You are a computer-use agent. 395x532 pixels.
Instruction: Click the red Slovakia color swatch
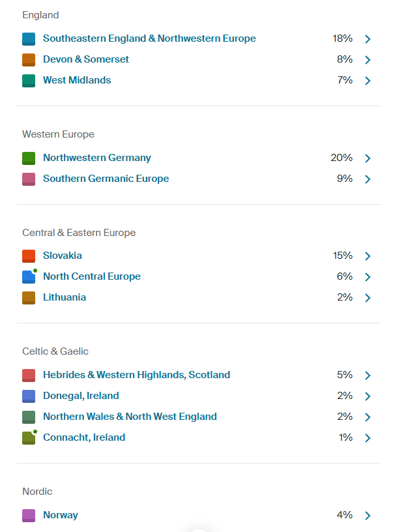pos(29,256)
